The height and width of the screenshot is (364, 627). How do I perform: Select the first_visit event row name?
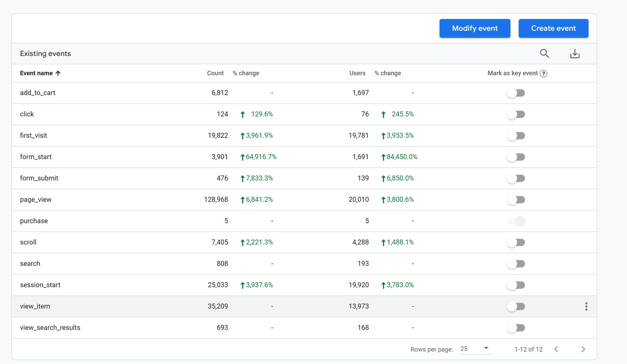33,136
